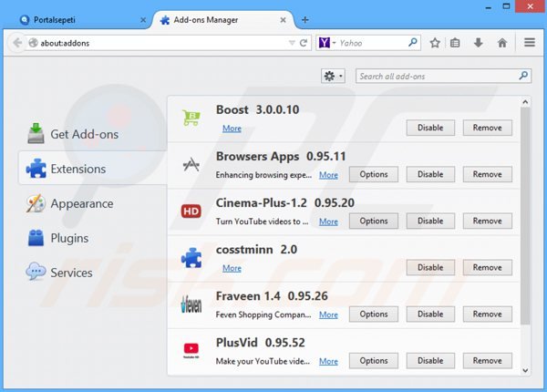Open More link for cosstminn
The width and height of the screenshot is (547, 392).
point(232,268)
